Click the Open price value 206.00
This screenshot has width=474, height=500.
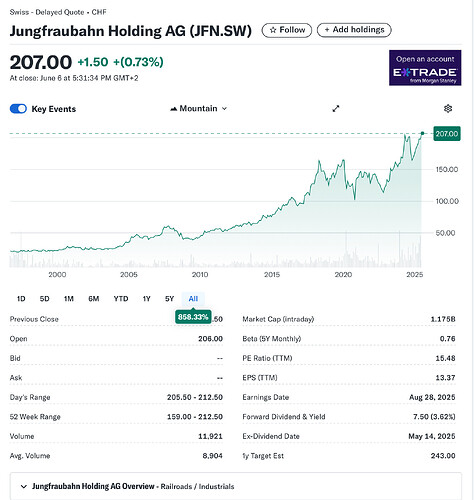click(210, 339)
